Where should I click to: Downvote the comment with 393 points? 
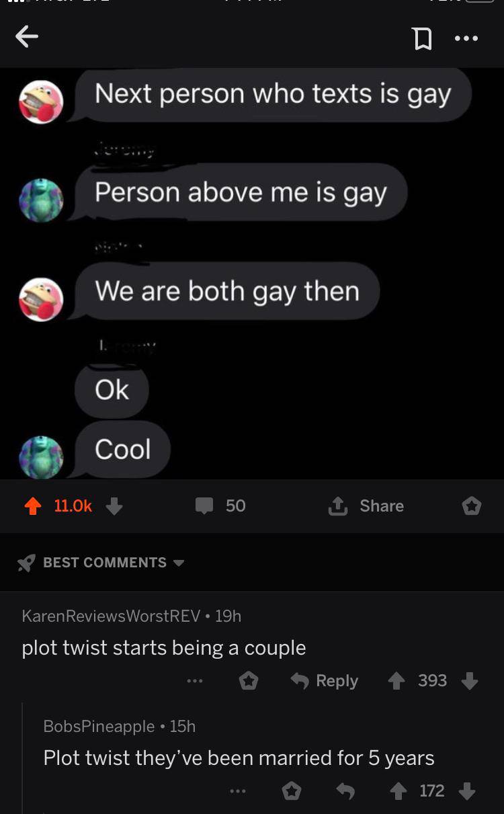[469, 681]
